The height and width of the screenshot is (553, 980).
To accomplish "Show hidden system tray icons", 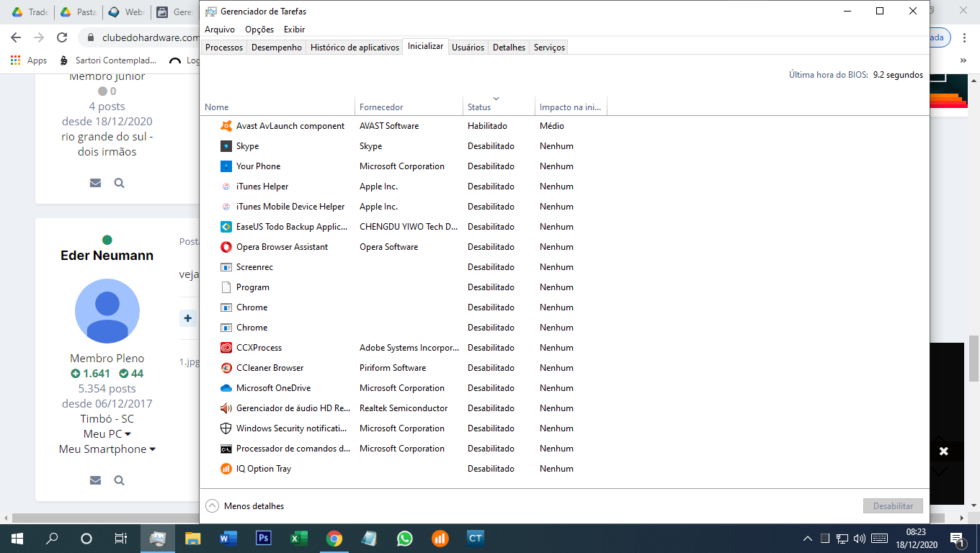I will [x=808, y=539].
